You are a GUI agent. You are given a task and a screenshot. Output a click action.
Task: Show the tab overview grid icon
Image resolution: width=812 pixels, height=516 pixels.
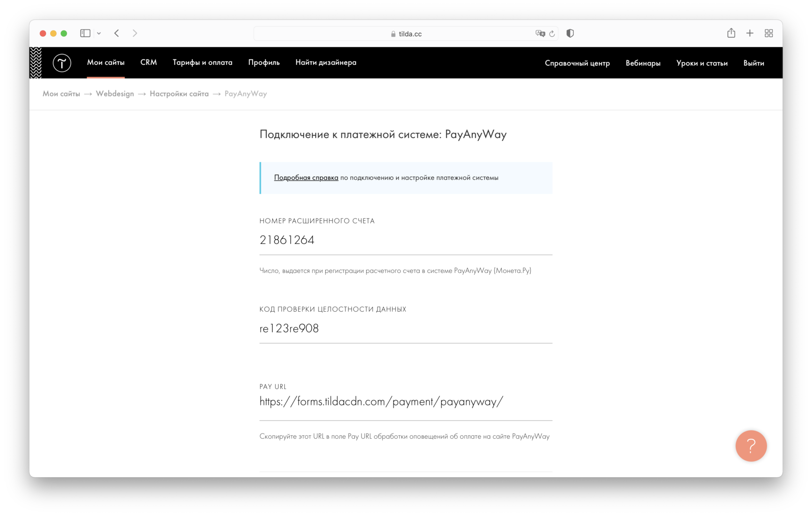coord(769,33)
